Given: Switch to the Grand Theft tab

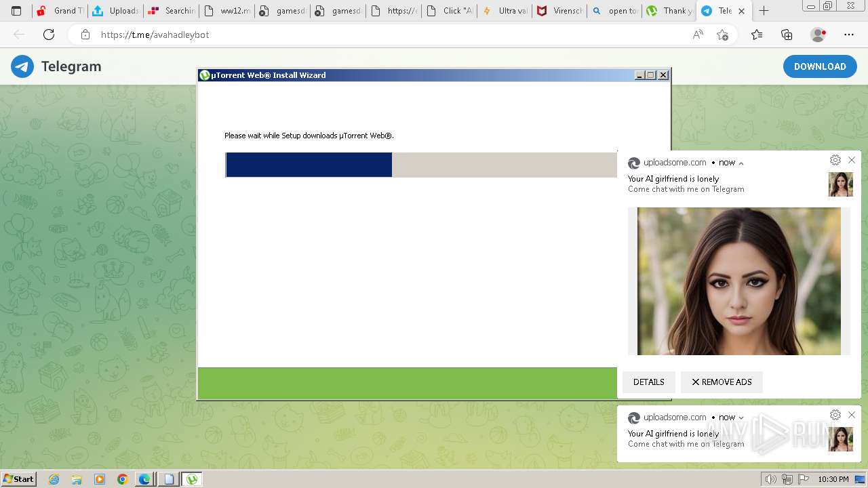Looking at the screenshot, I should point(60,11).
